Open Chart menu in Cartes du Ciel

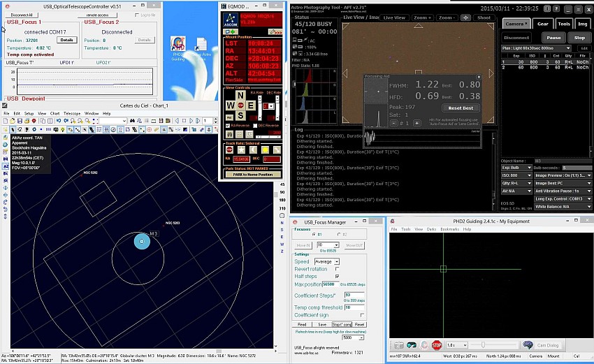[55, 113]
